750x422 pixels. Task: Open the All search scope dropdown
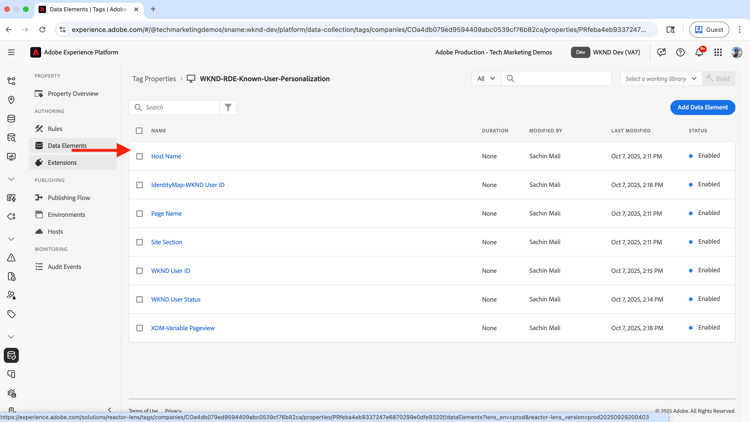(486, 78)
